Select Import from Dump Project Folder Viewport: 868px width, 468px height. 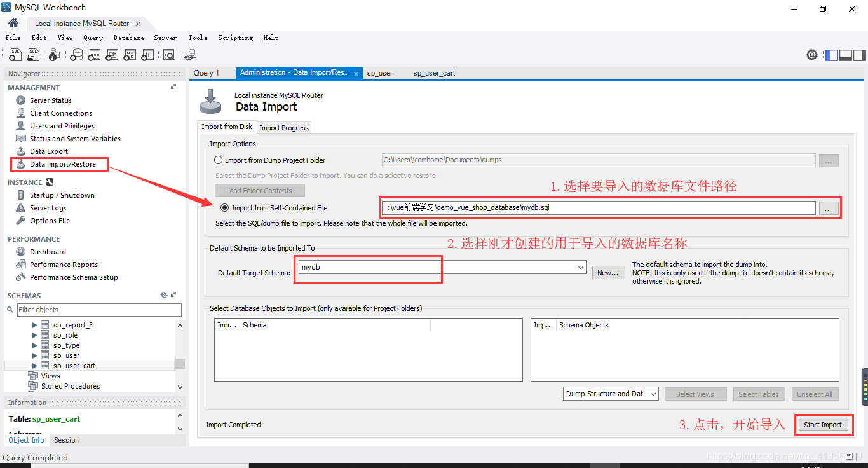[219, 160]
